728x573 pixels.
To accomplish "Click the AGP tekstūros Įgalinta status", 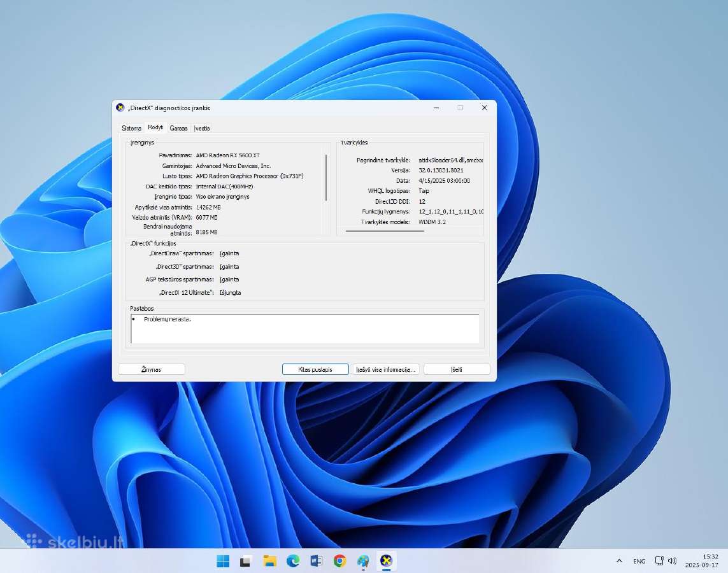I will point(229,279).
